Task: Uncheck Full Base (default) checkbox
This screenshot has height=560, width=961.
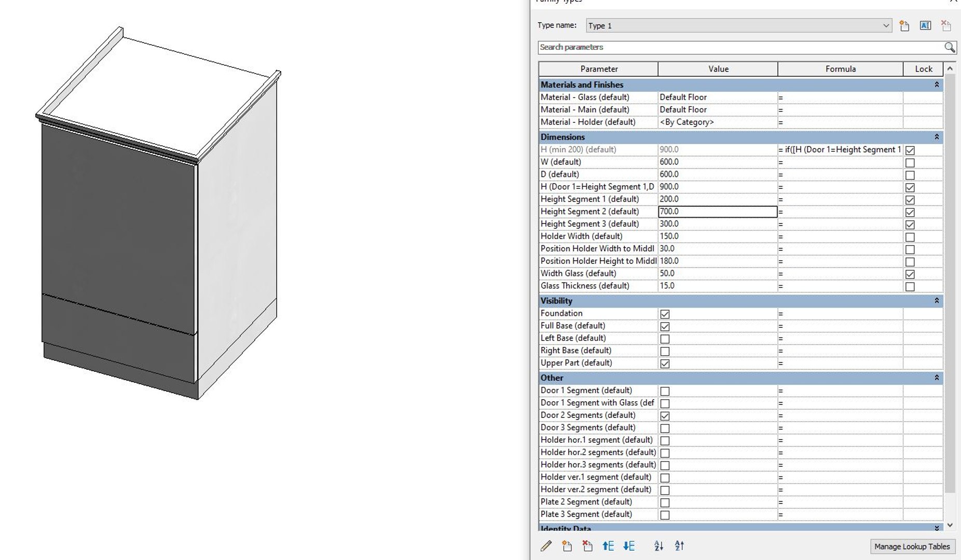Action: tap(665, 326)
